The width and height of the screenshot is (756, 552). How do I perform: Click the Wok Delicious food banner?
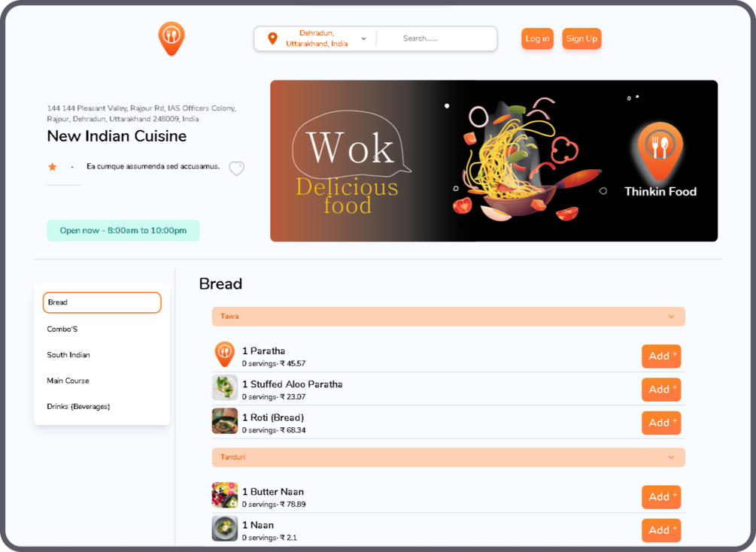pos(493,161)
